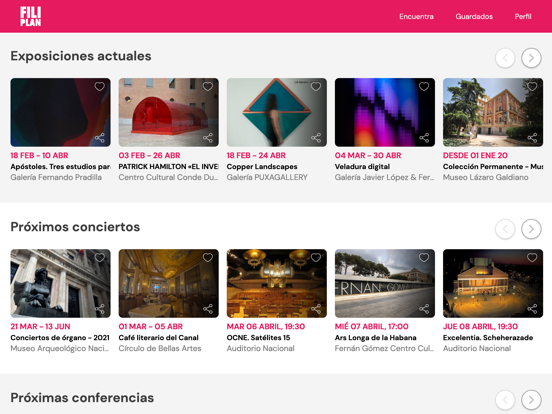Share Ars Longa de la Habana
Image resolution: width=552 pixels, height=414 pixels.
424,309
